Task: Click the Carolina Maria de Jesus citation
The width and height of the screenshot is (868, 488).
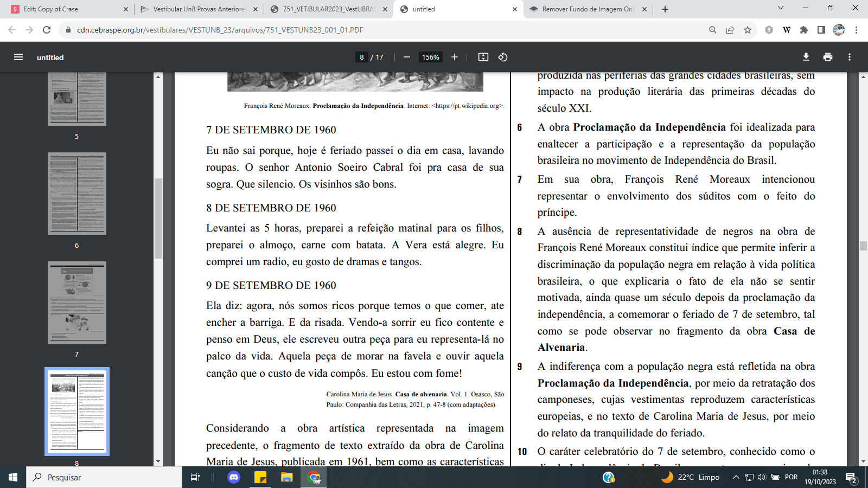Action: pyautogui.click(x=415, y=399)
